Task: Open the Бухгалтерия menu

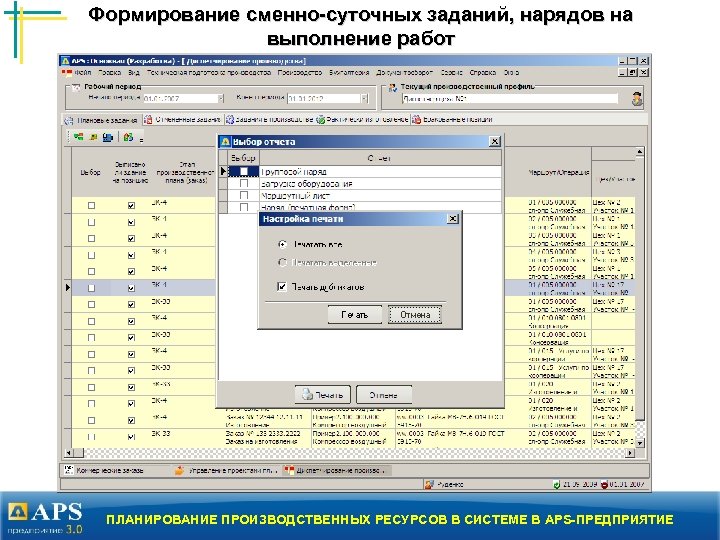Action: click(x=349, y=73)
